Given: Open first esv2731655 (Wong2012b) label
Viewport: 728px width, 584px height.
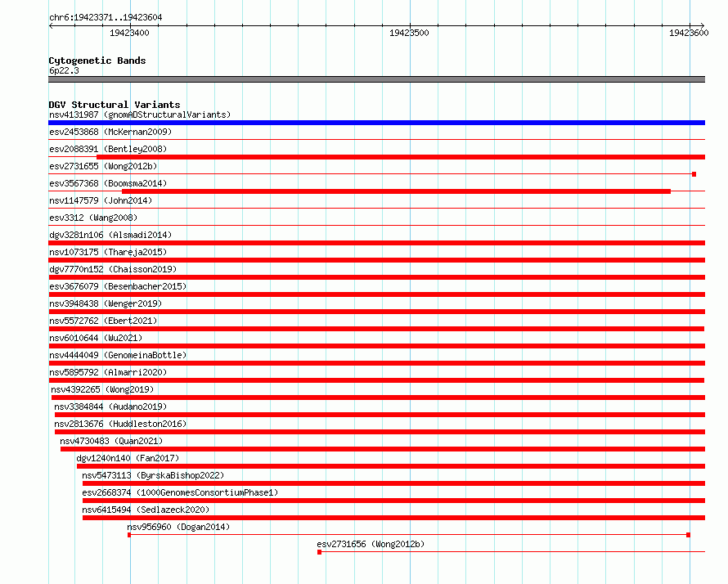Looking at the screenshot, I should click(x=103, y=166).
